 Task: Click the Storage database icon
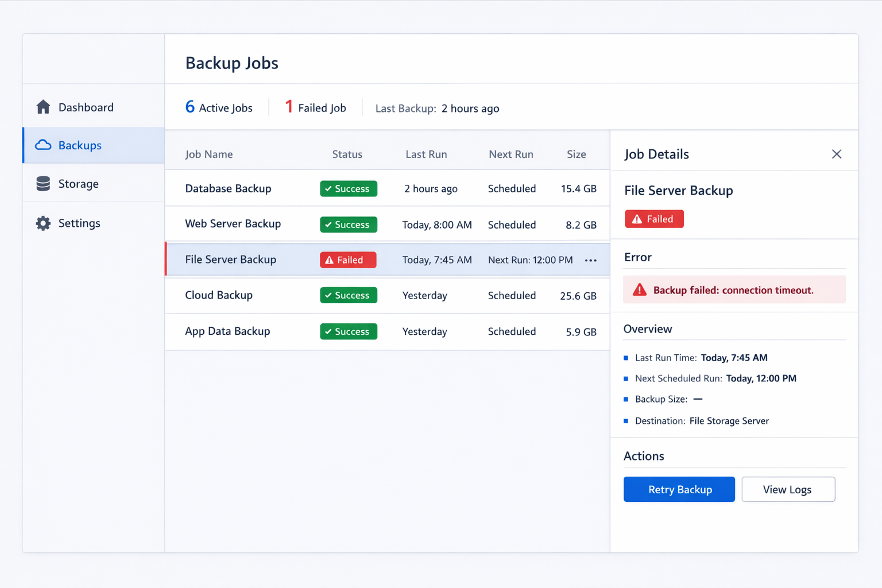pyautogui.click(x=43, y=184)
